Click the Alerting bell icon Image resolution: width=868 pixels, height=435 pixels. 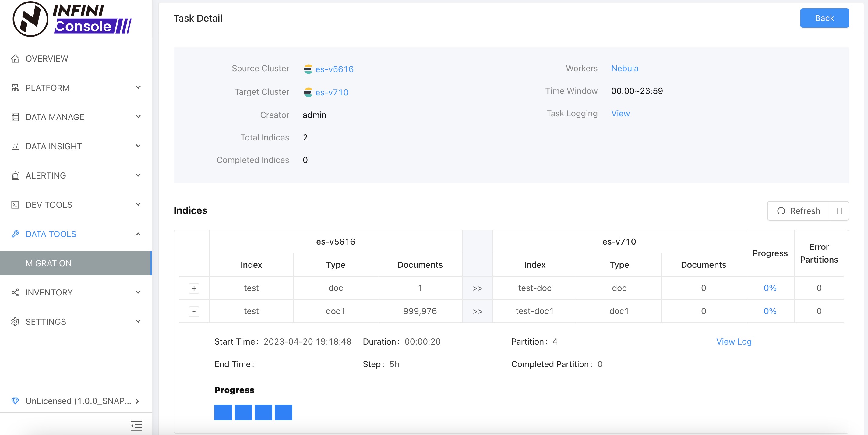pyautogui.click(x=15, y=175)
